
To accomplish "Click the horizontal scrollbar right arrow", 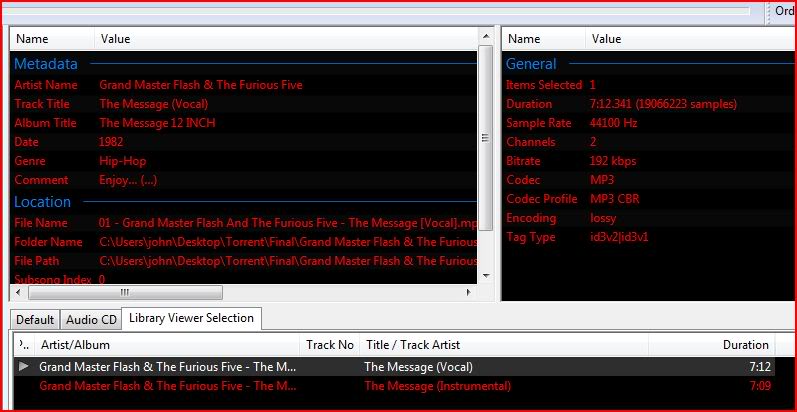I will pos(470,293).
